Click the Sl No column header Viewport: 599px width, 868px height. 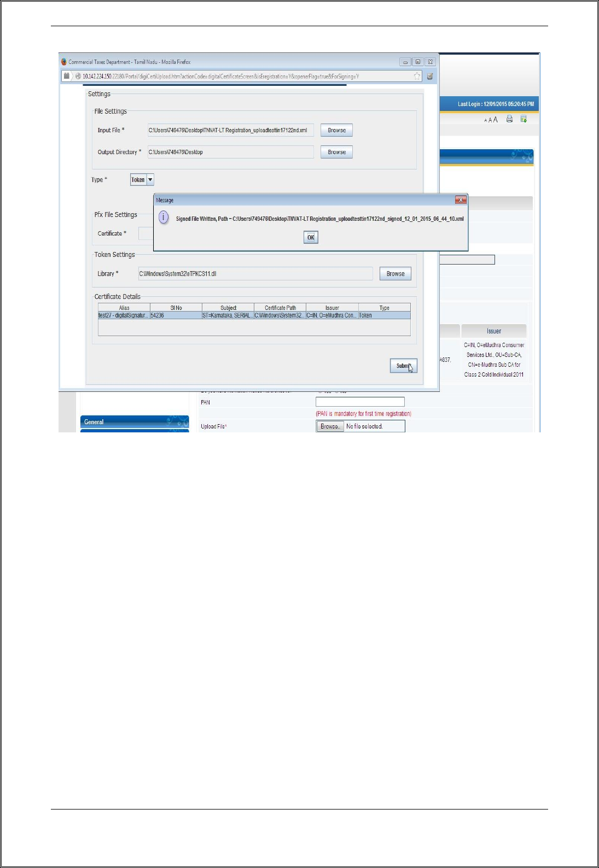point(176,308)
